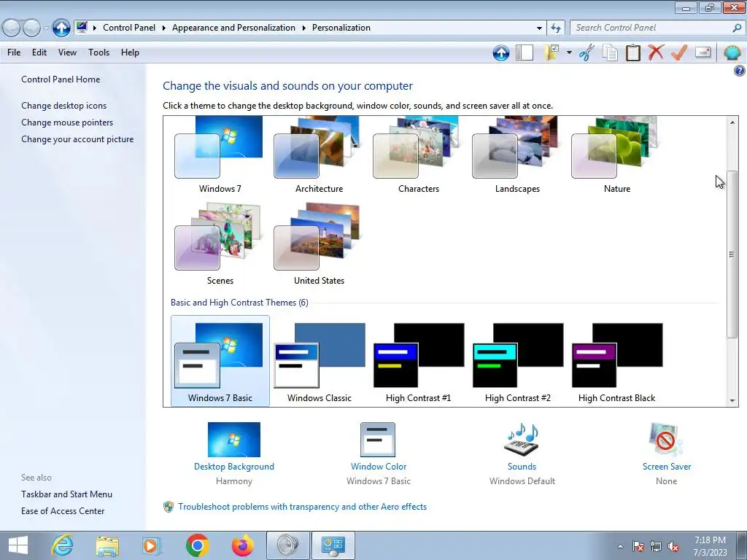This screenshot has width=747, height=560.
Task: Click the Forward navigation button
Action: tap(31, 28)
